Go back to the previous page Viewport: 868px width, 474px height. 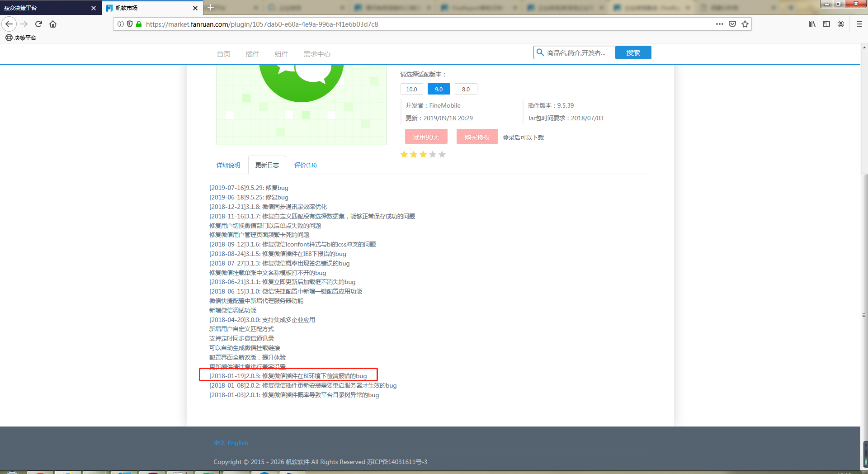point(9,24)
